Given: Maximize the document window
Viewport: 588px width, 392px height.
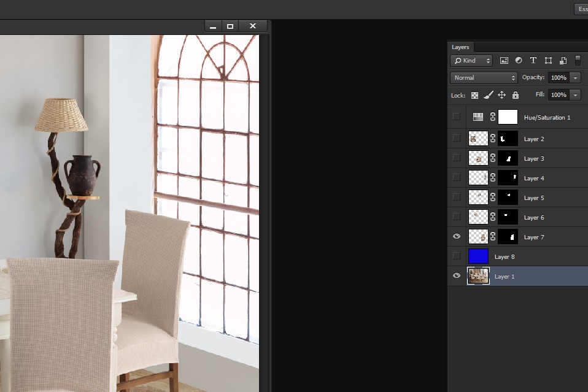Looking at the screenshot, I should click(x=230, y=26).
